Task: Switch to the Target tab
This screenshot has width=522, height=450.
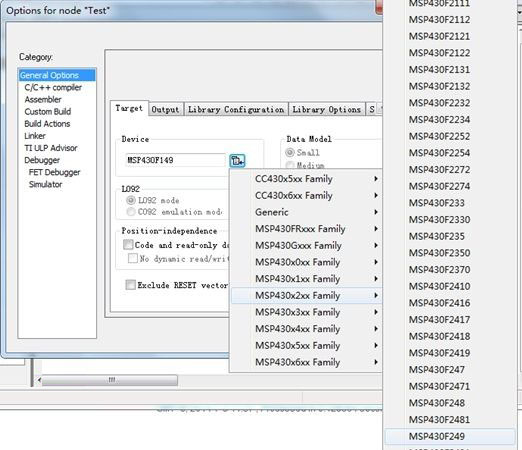Action: (129, 108)
